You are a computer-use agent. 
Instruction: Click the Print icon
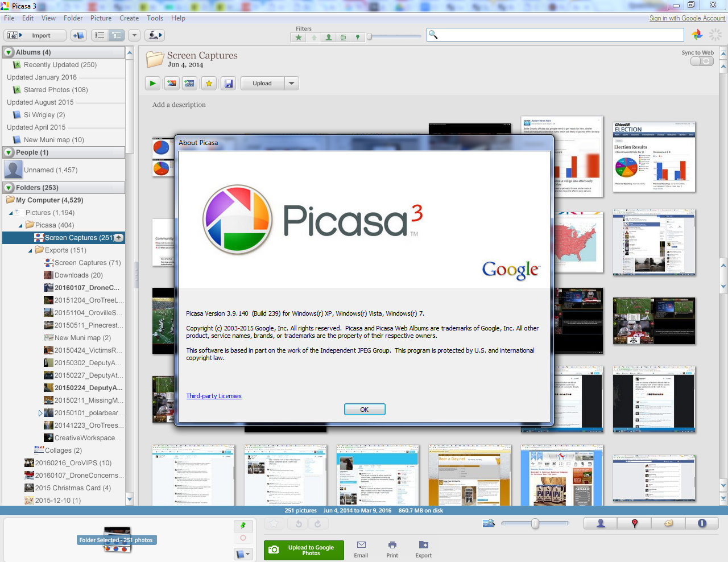click(392, 549)
